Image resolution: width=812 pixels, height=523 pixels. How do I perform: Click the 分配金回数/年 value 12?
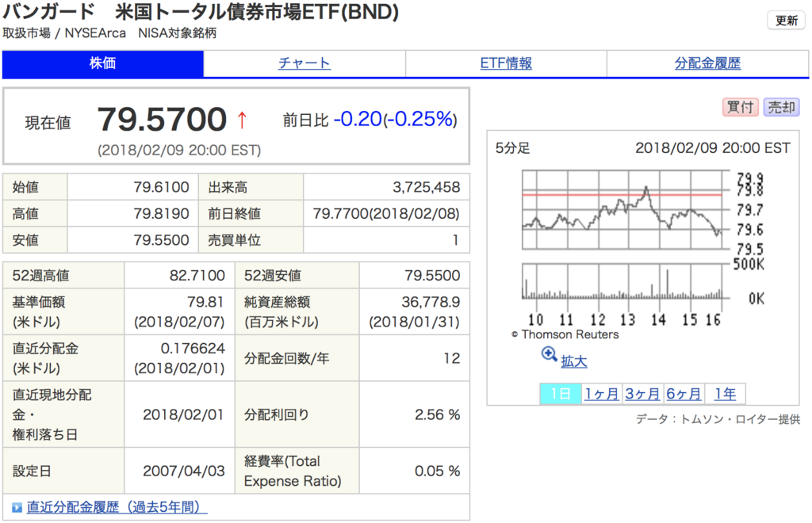[451, 358]
